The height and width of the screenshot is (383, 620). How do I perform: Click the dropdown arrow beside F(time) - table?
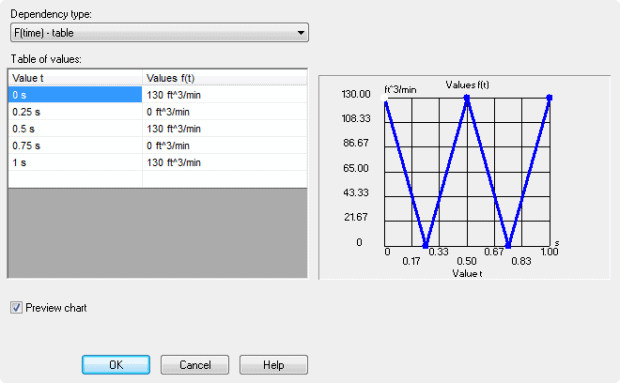point(301,32)
